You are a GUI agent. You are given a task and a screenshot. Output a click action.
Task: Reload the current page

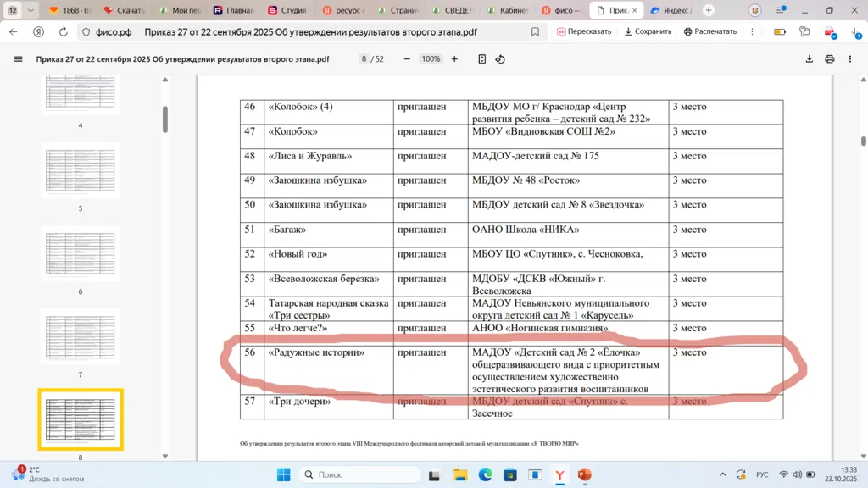click(63, 31)
